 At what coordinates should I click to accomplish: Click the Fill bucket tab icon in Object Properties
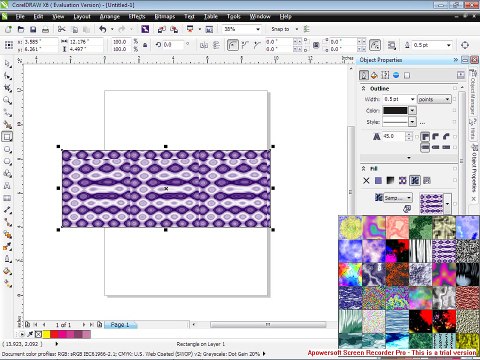(x=374, y=75)
